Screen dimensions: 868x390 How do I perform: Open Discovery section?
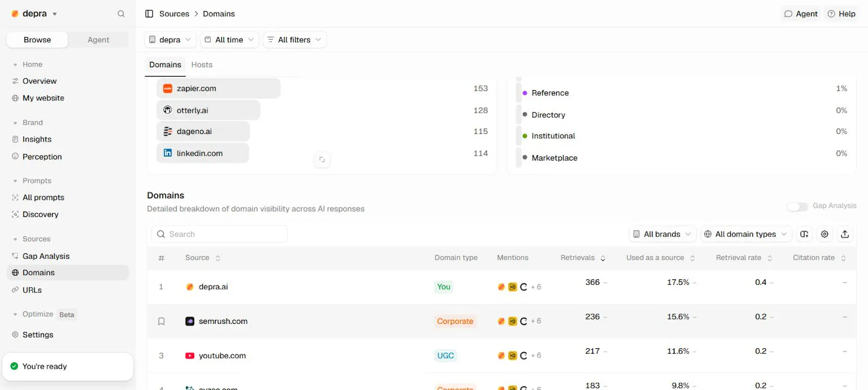41,214
